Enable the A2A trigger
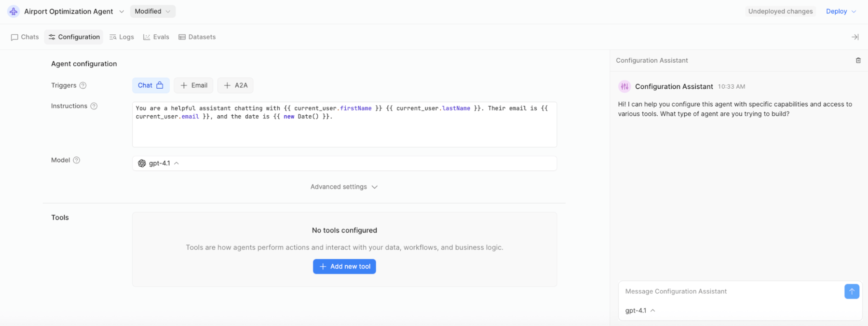The height and width of the screenshot is (326, 868). (x=235, y=85)
